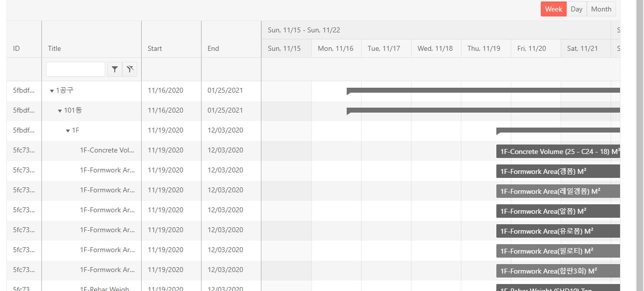The width and height of the screenshot is (644, 291).
Task: Click inside the Title filter input box
Action: 75,69
